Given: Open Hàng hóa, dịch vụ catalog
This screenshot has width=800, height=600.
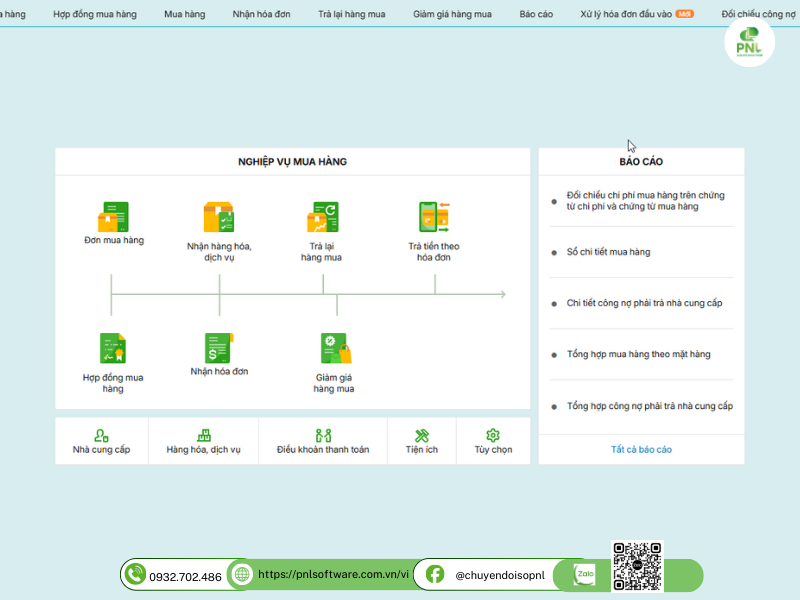Looking at the screenshot, I should (x=203, y=441).
